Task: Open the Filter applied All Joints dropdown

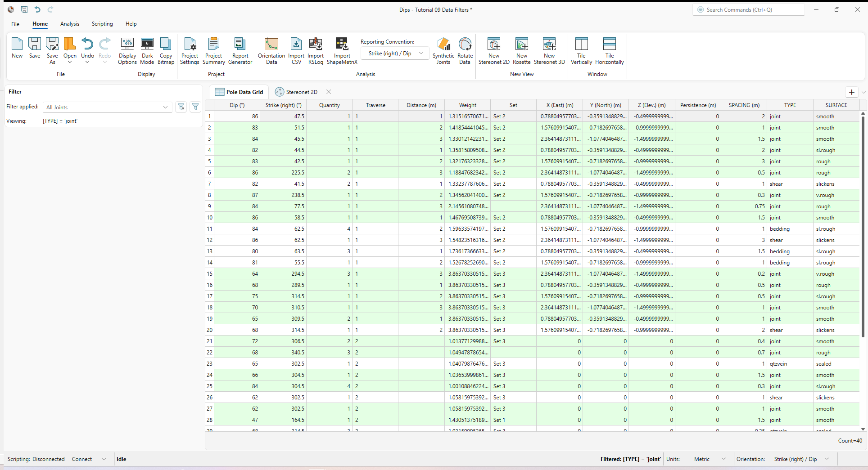Action: tap(107, 107)
